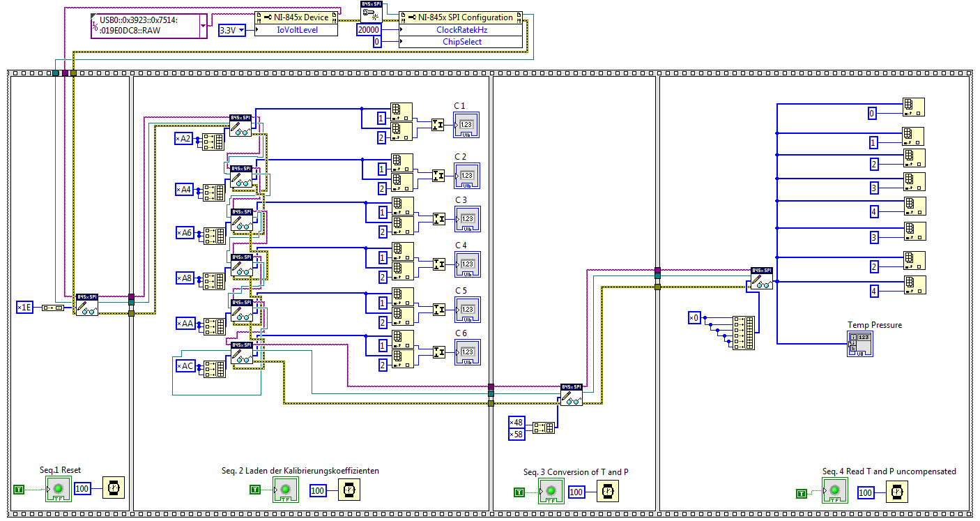
Task: Toggle the True constant in Seq. 4 frame
Action: [x=802, y=494]
